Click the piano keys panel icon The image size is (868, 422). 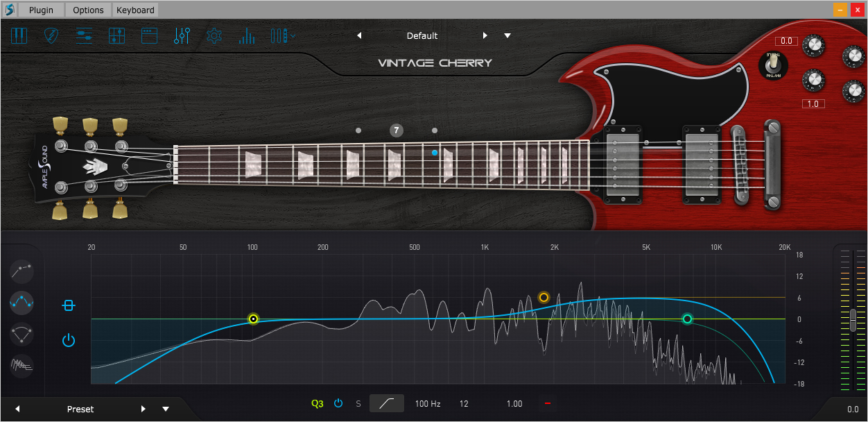click(x=19, y=36)
